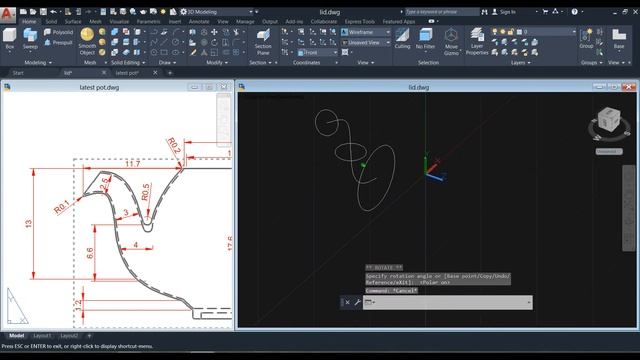Expand the Modify panel
Image resolution: width=640 pixels, height=360 pixels.
point(217,62)
